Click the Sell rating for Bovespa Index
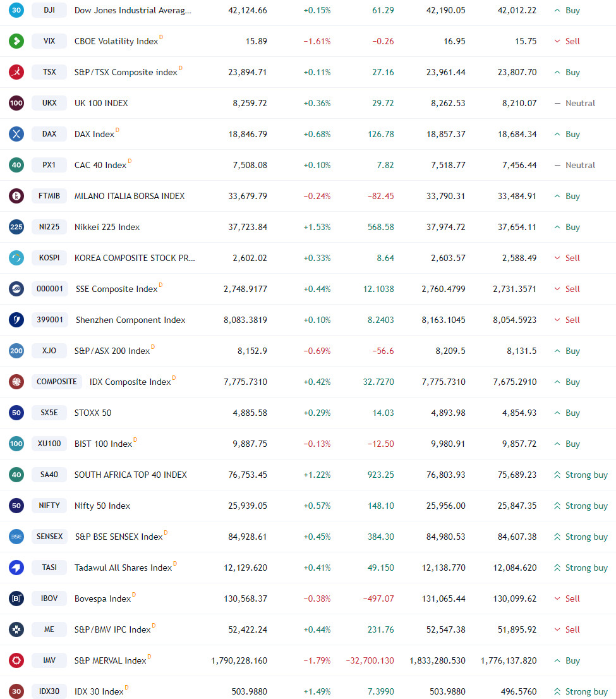 [x=567, y=599]
